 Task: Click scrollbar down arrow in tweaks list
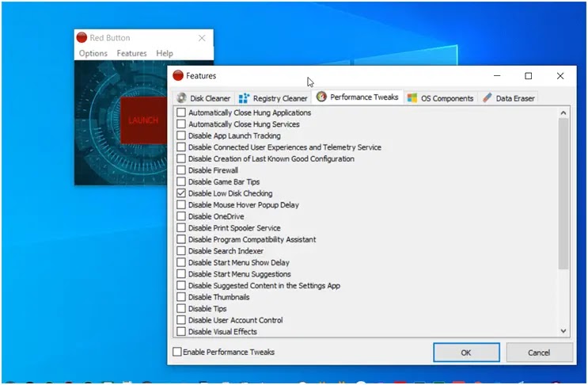pyautogui.click(x=563, y=331)
